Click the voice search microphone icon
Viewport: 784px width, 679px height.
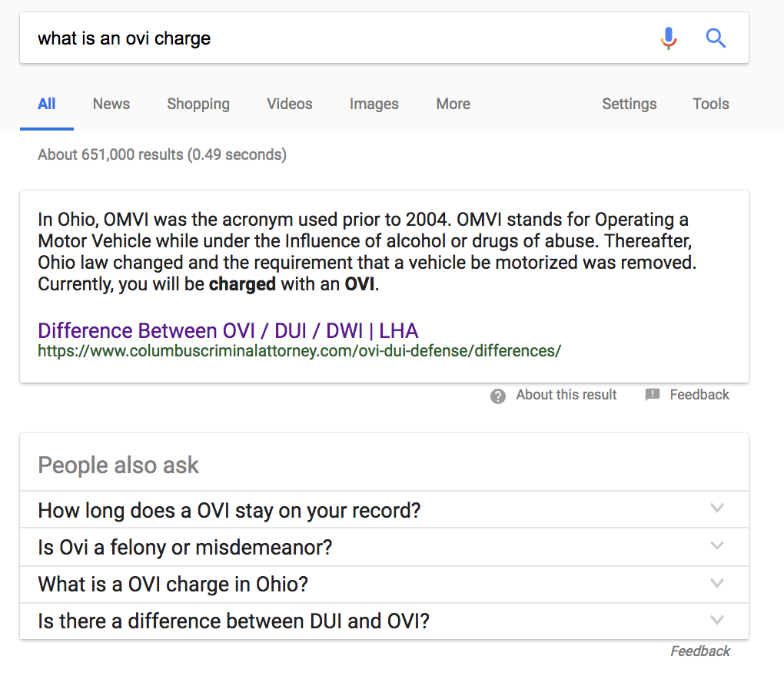[669, 38]
